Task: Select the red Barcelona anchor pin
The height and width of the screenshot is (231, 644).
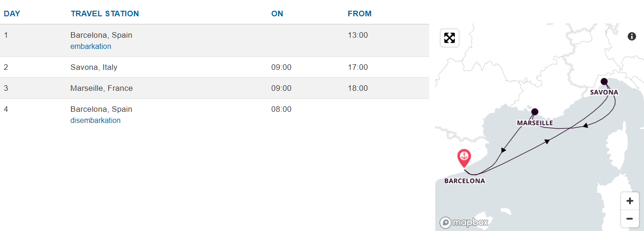Action: point(464,158)
